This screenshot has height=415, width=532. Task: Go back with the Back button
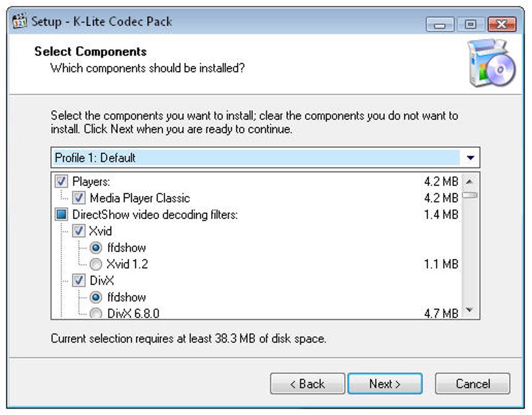[x=307, y=384]
